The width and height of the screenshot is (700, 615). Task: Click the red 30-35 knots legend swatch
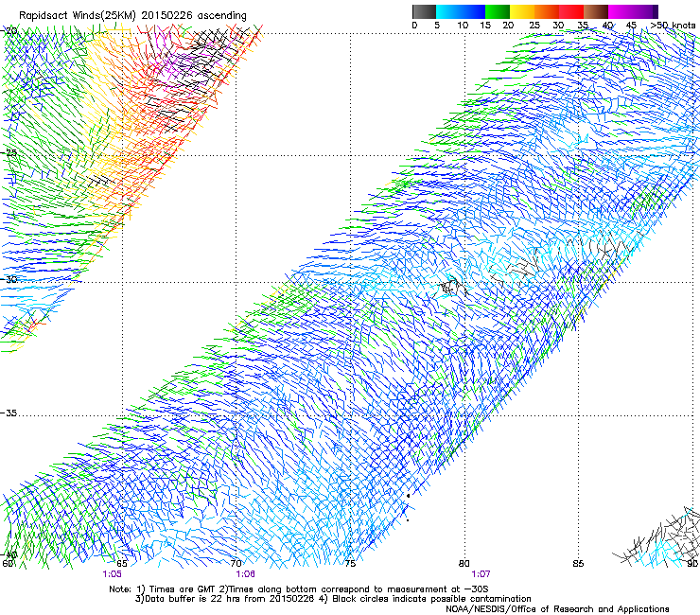(x=571, y=11)
